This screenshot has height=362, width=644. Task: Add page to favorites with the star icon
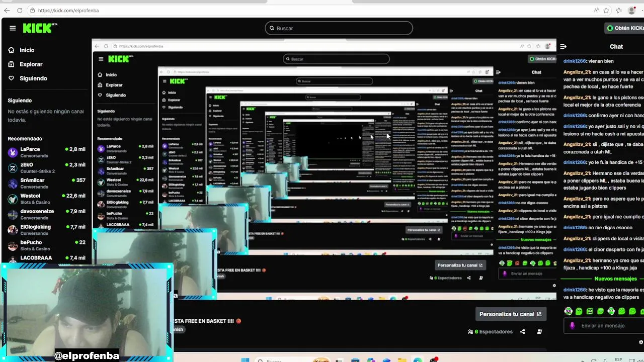tap(606, 10)
